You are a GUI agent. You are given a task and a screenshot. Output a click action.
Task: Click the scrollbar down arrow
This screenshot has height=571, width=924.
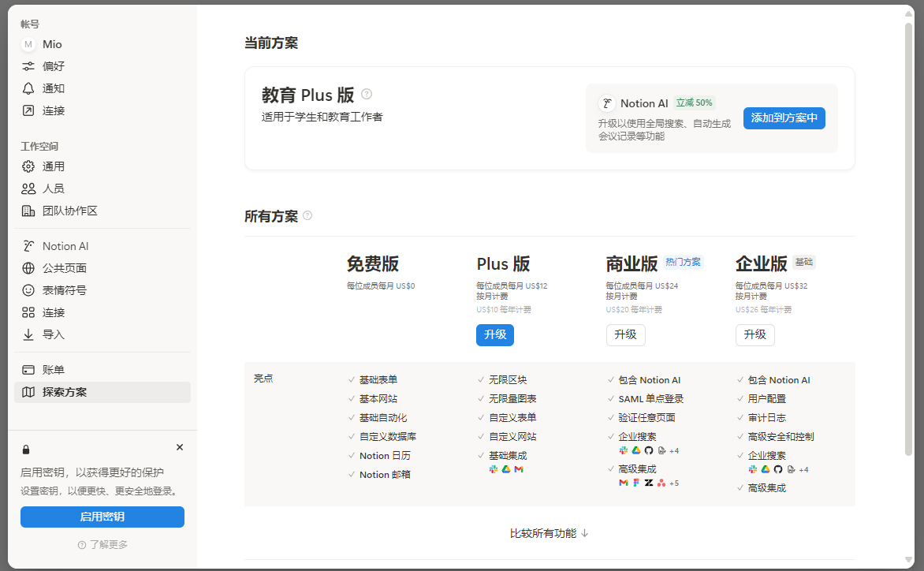[909, 560]
